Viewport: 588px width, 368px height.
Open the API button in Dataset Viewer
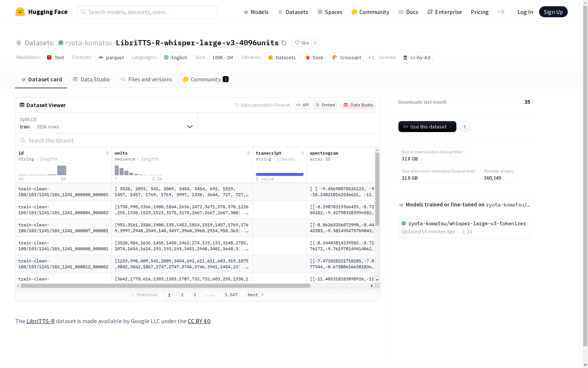click(x=302, y=105)
